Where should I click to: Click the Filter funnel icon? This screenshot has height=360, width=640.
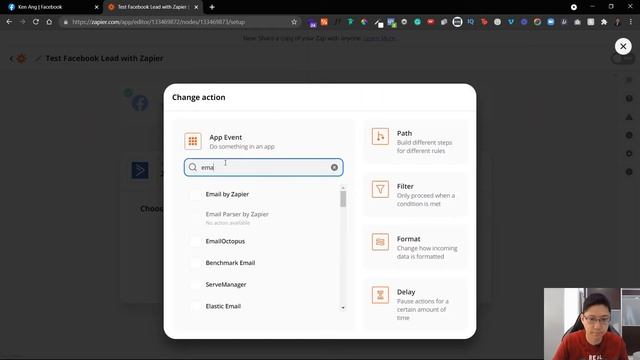pos(380,189)
